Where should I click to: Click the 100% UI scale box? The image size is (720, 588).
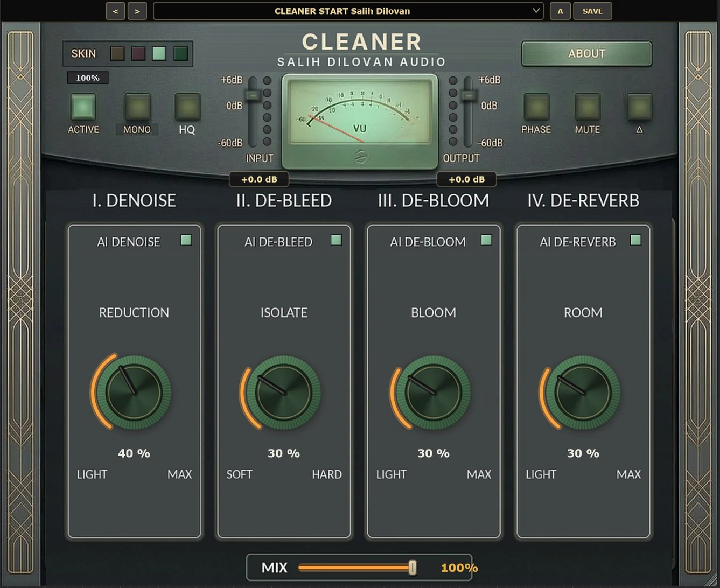(x=88, y=78)
